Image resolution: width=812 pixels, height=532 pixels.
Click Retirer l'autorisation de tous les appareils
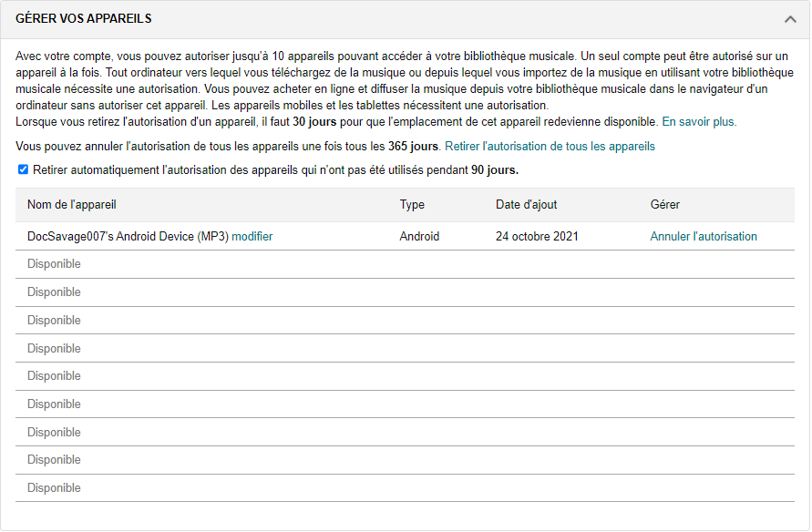coord(550,147)
